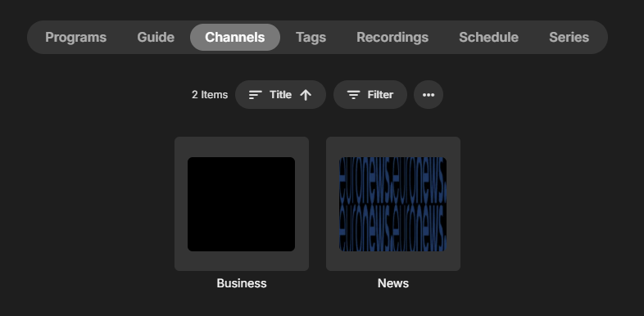Open the Title sort options
The width and height of the screenshot is (644, 316).
(x=280, y=95)
